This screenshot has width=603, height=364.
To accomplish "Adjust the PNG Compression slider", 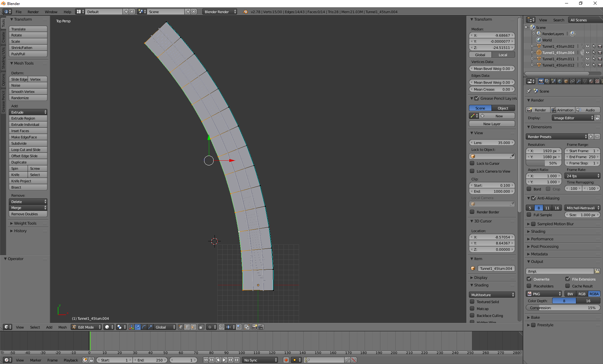I will [562, 308].
